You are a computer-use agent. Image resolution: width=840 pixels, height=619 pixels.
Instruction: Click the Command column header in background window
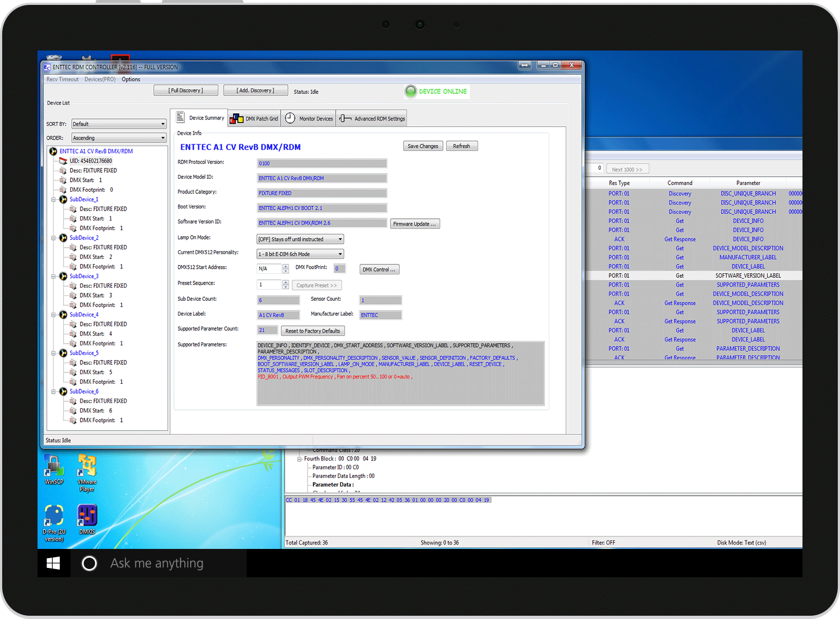[680, 184]
